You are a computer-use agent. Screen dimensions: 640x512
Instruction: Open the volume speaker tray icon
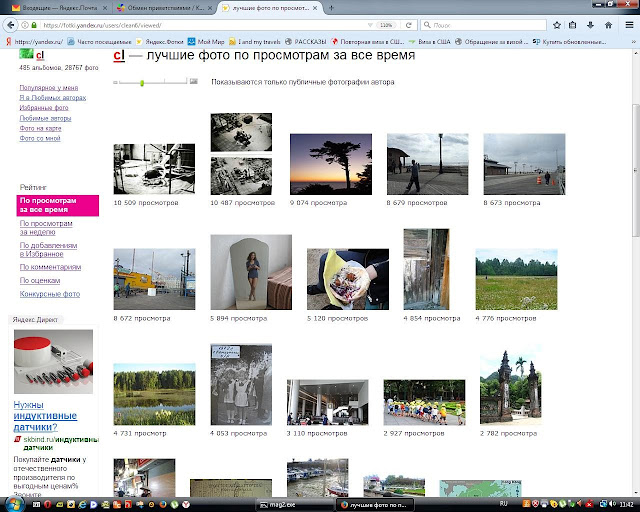[x=612, y=504]
